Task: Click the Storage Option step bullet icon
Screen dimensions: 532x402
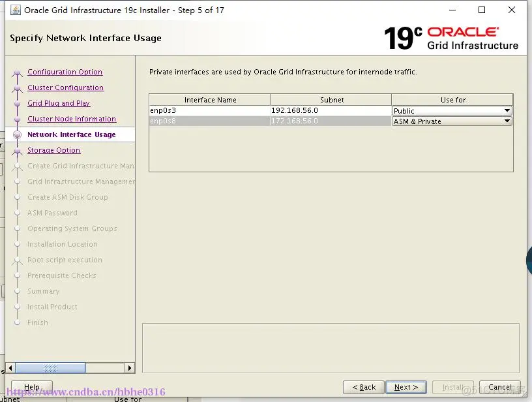Action: (18, 150)
